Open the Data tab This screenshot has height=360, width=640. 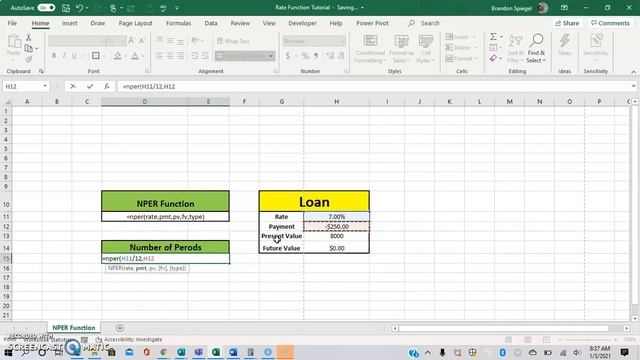tap(211, 23)
